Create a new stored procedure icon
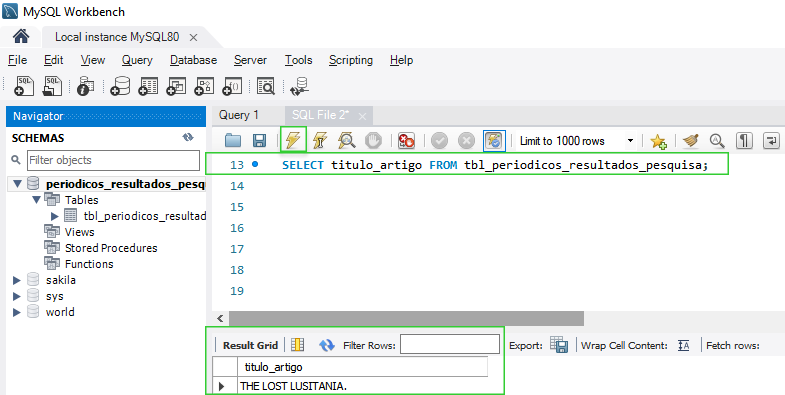Viewport: 785px width, 395px height. pyautogui.click(x=204, y=86)
